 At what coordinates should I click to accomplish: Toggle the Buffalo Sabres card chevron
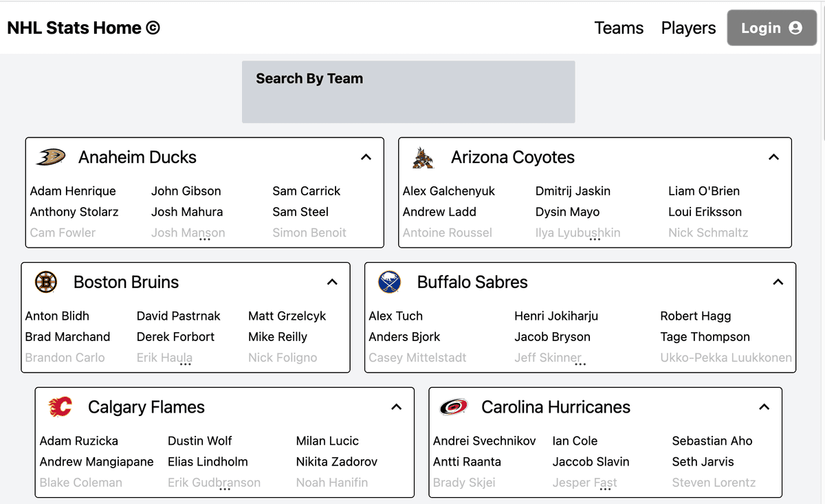(x=778, y=282)
